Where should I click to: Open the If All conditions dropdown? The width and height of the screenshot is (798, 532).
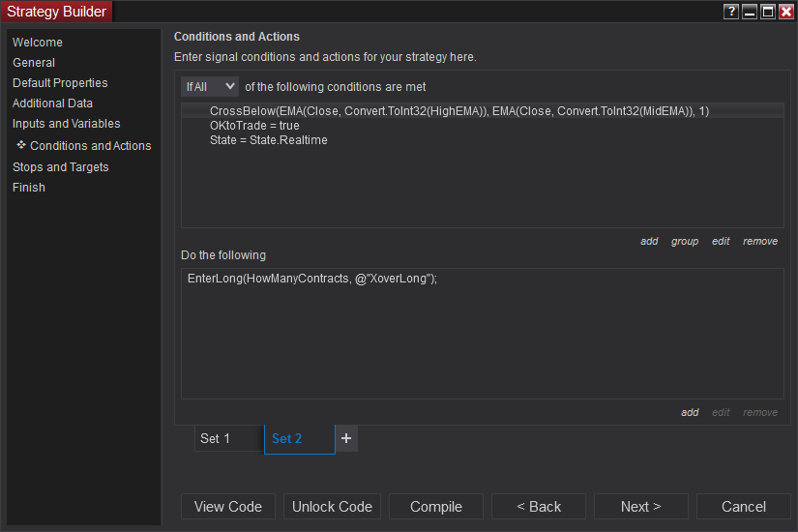point(210,87)
